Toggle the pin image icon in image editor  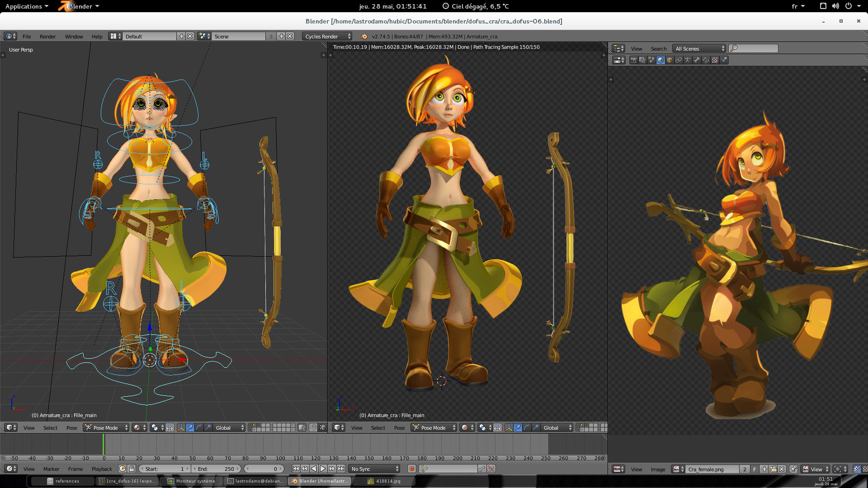tap(793, 469)
